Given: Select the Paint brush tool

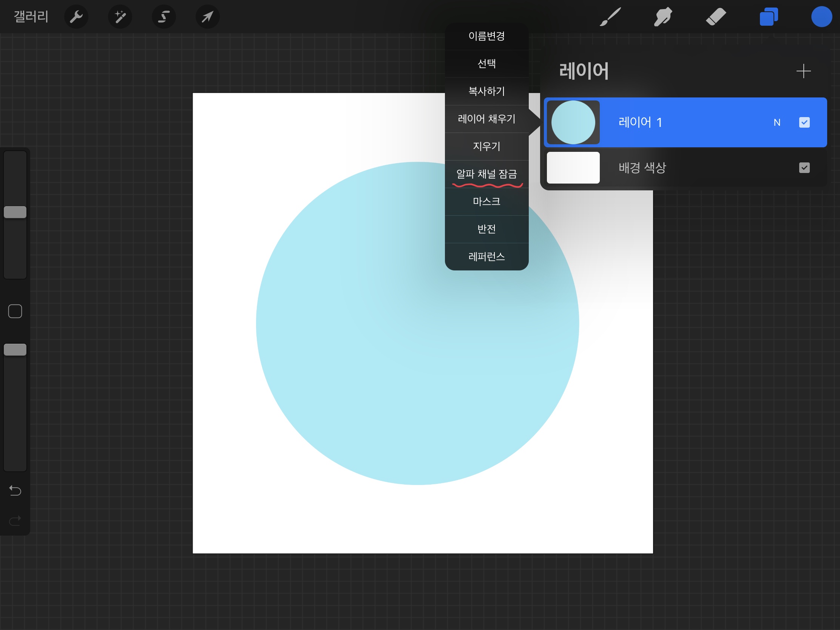Looking at the screenshot, I should [x=610, y=17].
